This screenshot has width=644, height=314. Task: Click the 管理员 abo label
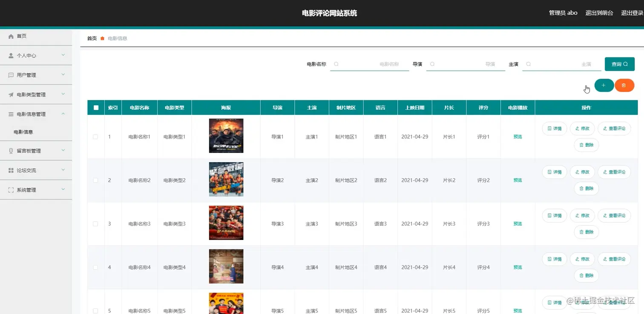[563, 13]
